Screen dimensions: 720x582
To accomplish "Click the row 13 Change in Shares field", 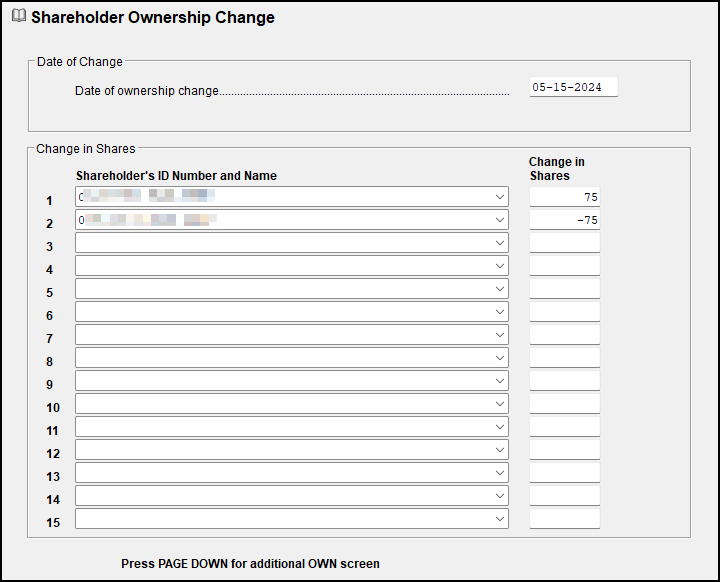I will click(x=564, y=473).
